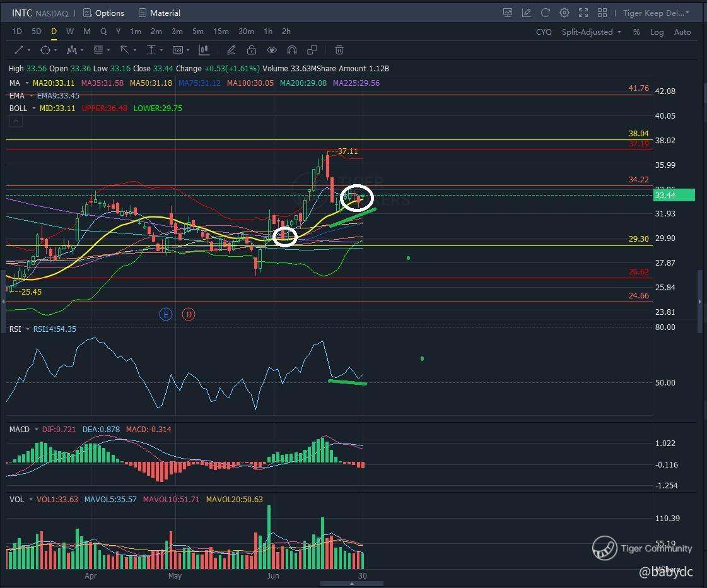The image size is (707, 588).
Task: Select the 30m timeframe tab
Action: (246, 32)
